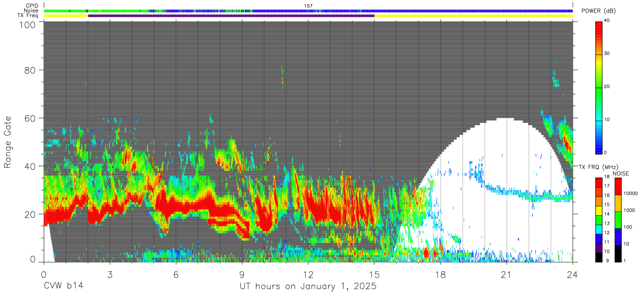The image size is (644, 297).
Task: Click the 13 label on TX FRQ scale
Action: (x=606, y=224)
